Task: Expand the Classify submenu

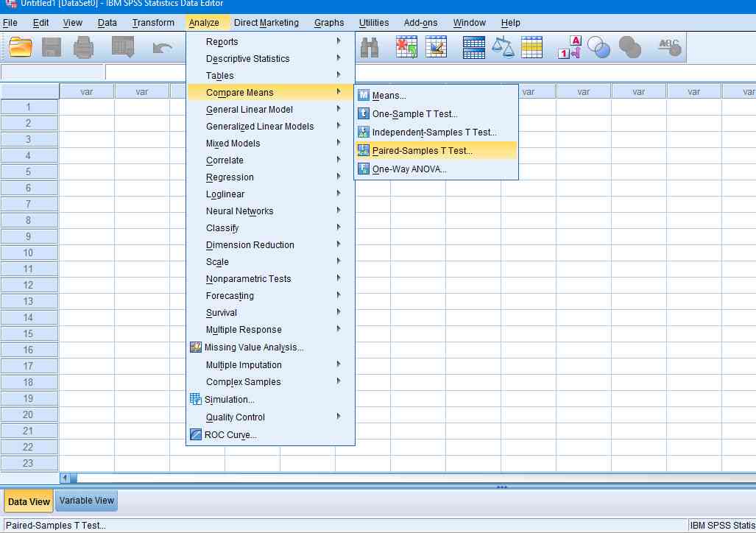Action: 270,227
